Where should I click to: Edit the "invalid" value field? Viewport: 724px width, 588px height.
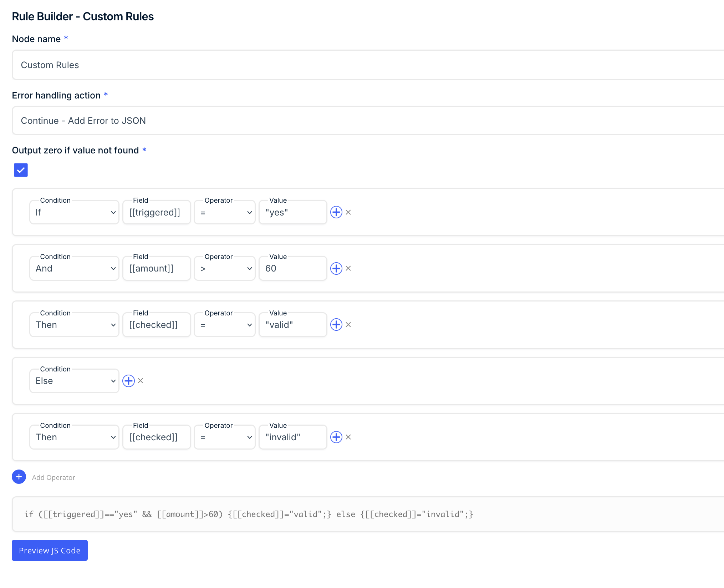[x=292, y=437]
